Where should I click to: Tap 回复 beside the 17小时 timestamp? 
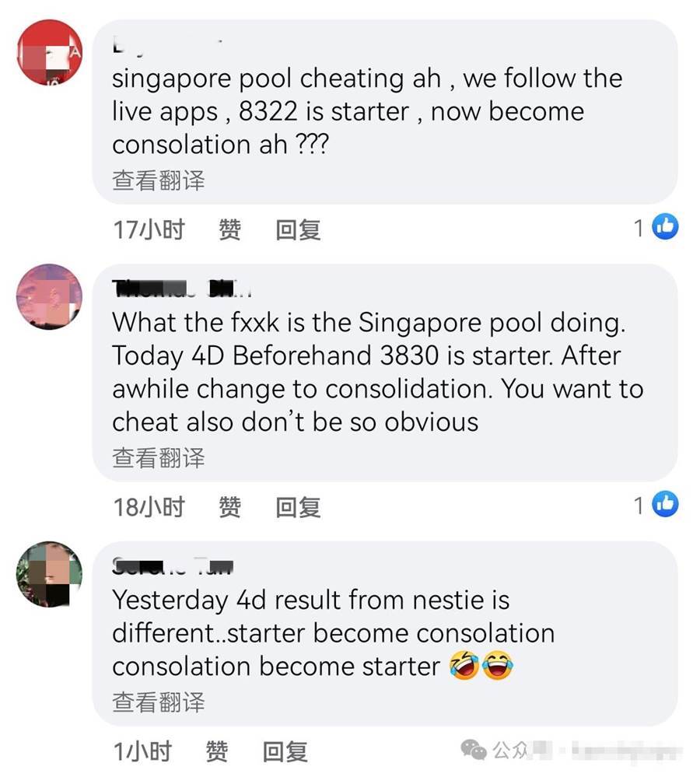[x=298, y=230]
